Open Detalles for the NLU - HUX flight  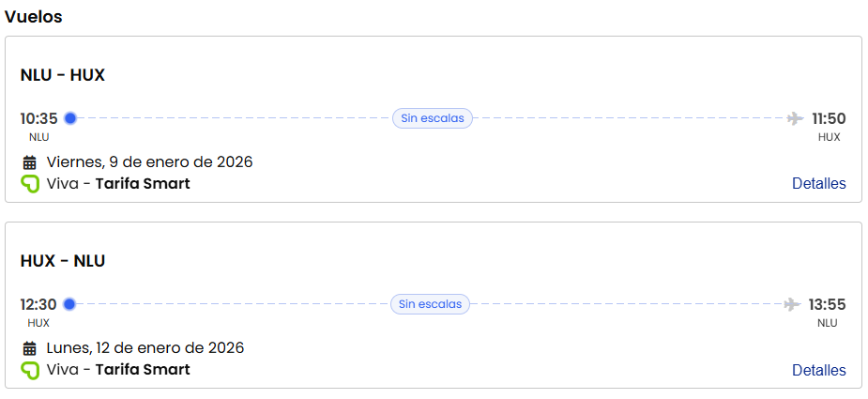(x=818, y=184)
